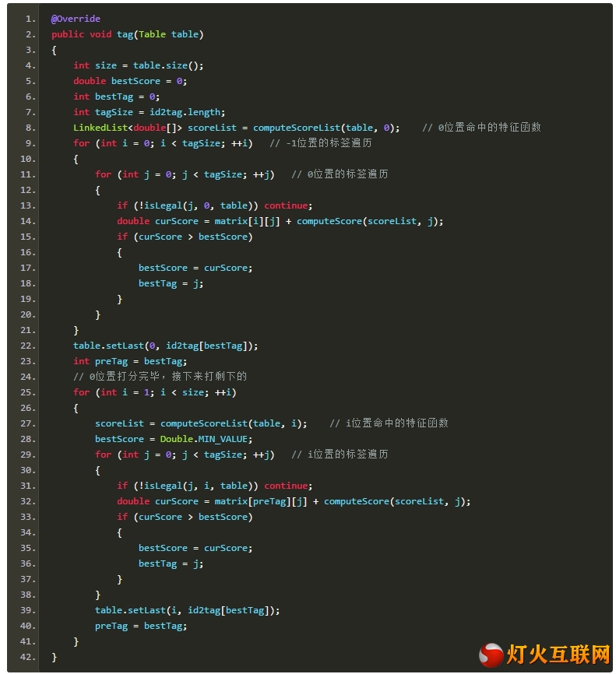
Task: Click the comment '// -1位置的标签遍历'
Action: coord(321,143)
